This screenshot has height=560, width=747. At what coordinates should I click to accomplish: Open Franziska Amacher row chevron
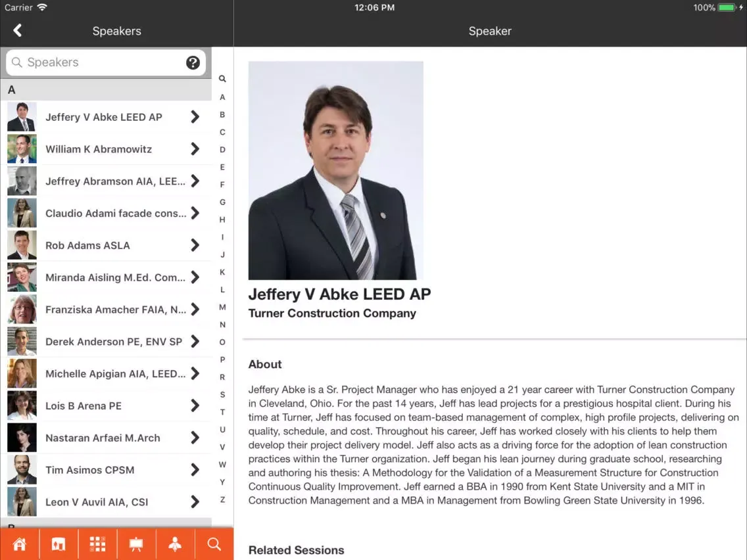195,310
